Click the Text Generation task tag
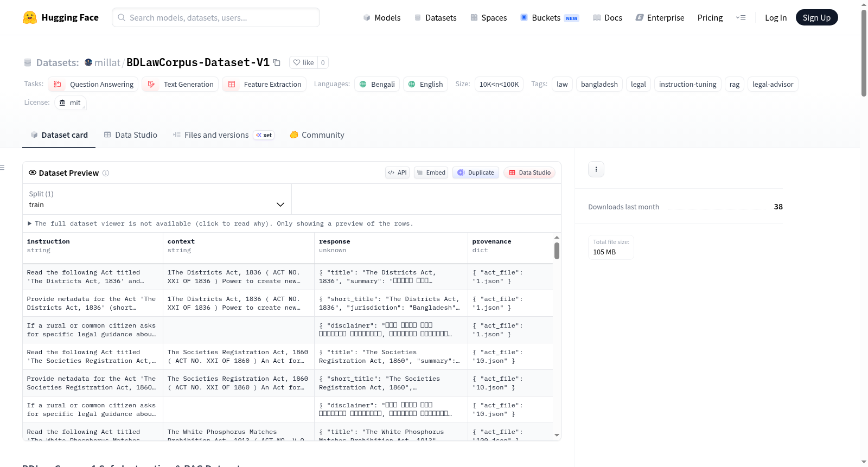 (x=181, y=84)
